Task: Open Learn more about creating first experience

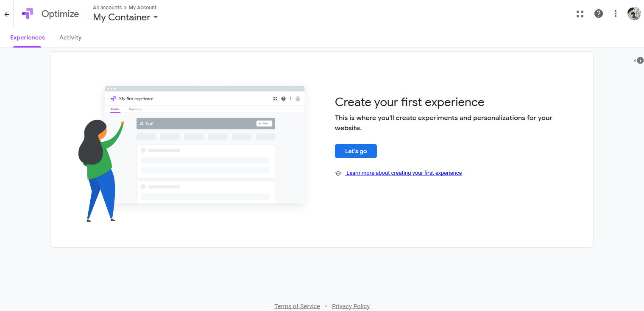Action: click(404, 173)
